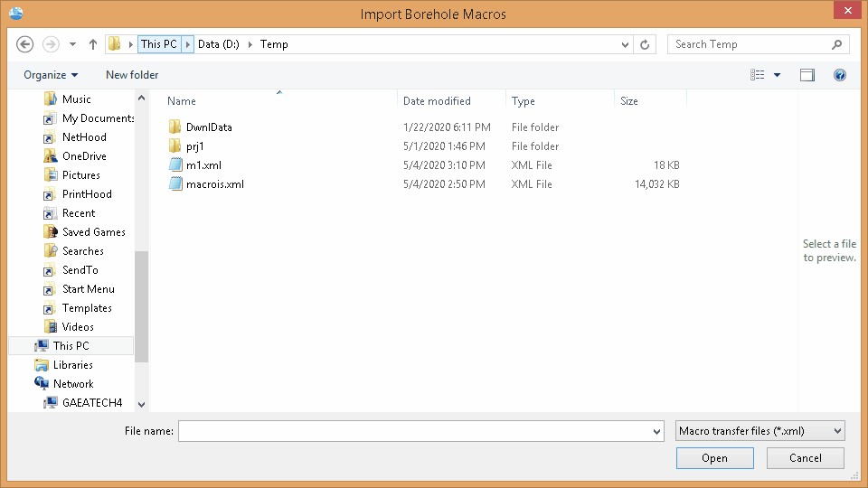Select the m1.xml file icon
The width and height of the screenshot is (868, 488).
click(176, 165)
